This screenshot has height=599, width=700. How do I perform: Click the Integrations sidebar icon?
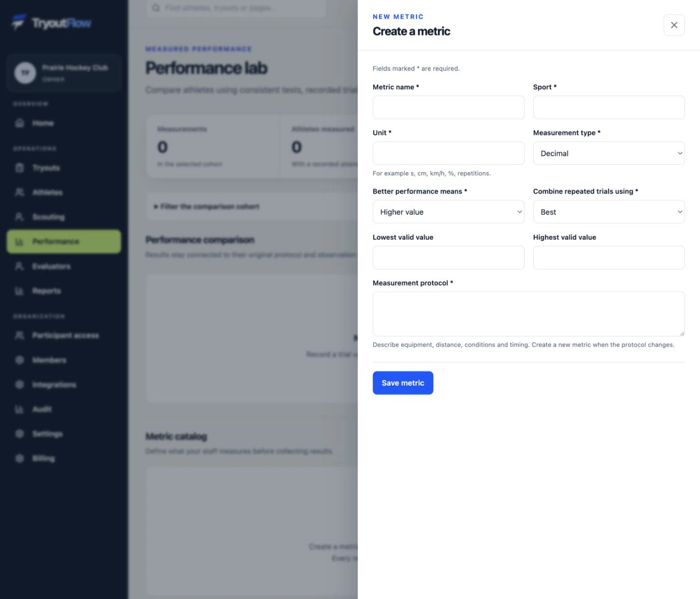(x=20, y=385)
